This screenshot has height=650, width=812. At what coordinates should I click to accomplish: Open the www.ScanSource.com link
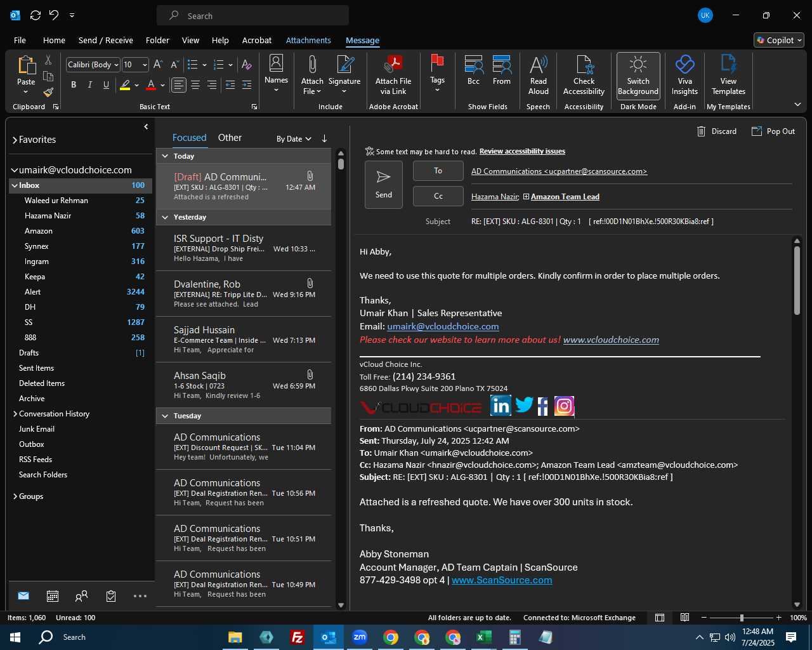click(502, 580)
